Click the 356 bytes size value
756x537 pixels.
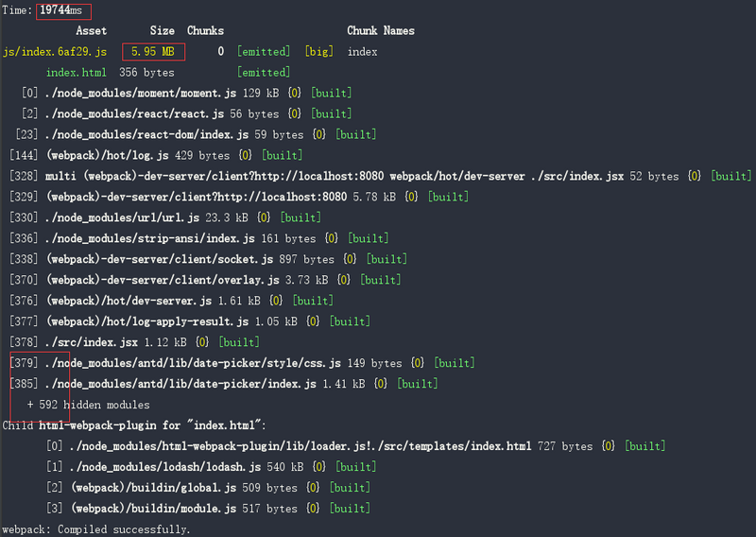point(146,73)
